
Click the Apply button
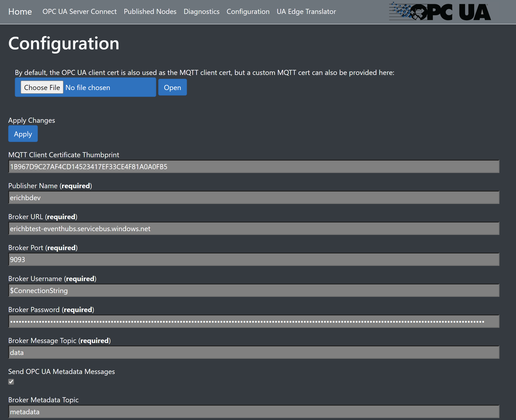coord(23,134)
